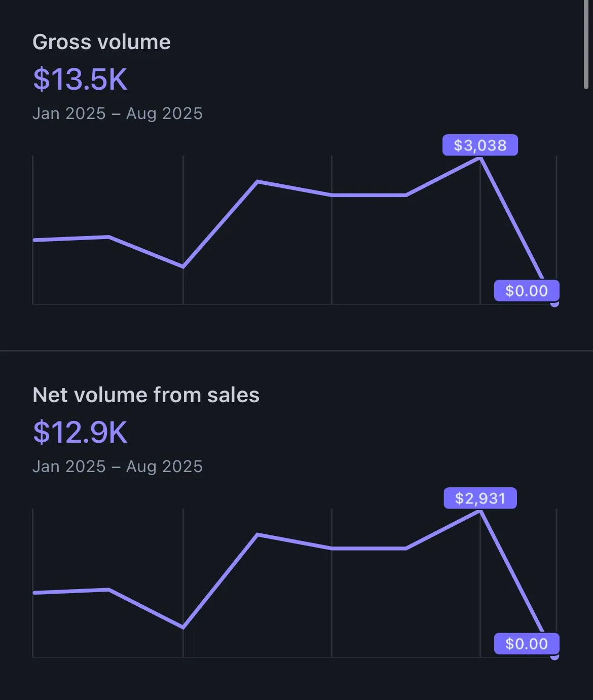Select the April point on Gross volume line
593x700 pixels.
pos(257,181)
